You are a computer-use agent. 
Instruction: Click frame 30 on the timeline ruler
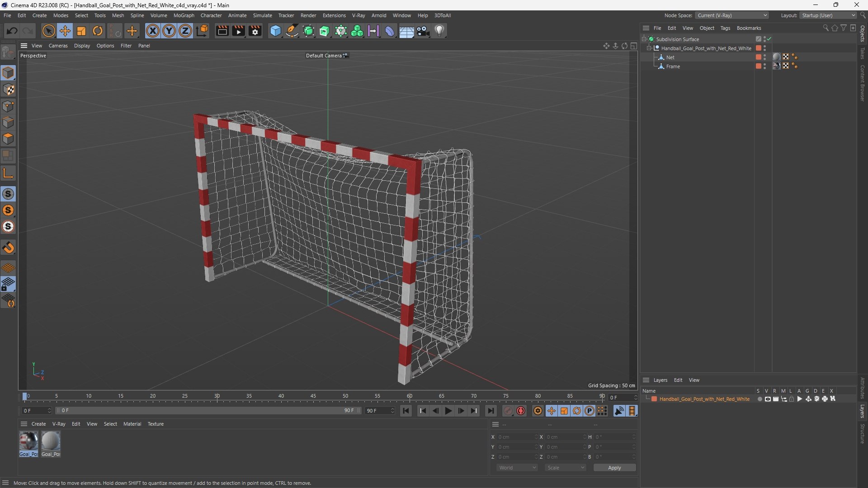point(217,396)
